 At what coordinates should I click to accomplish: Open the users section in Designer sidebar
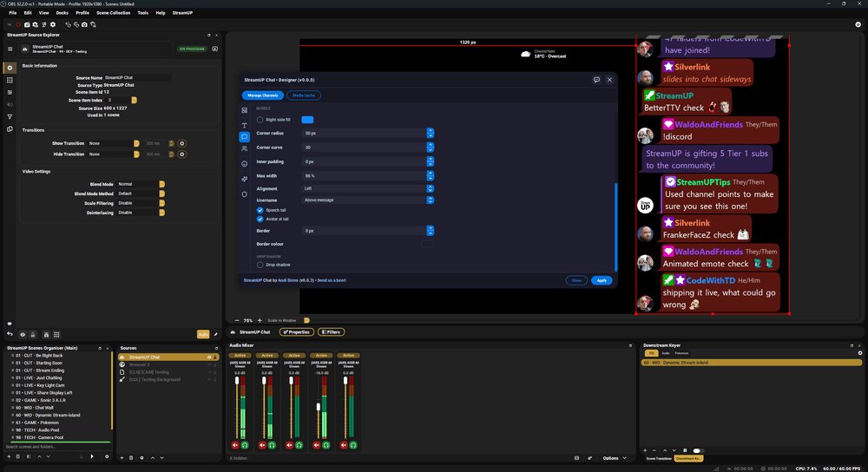244,149
